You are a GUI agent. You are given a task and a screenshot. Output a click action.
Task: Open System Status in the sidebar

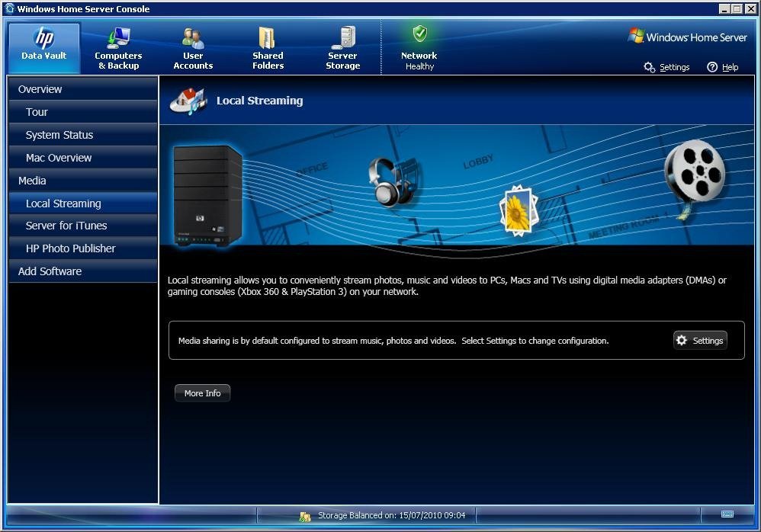pos(83,135)
